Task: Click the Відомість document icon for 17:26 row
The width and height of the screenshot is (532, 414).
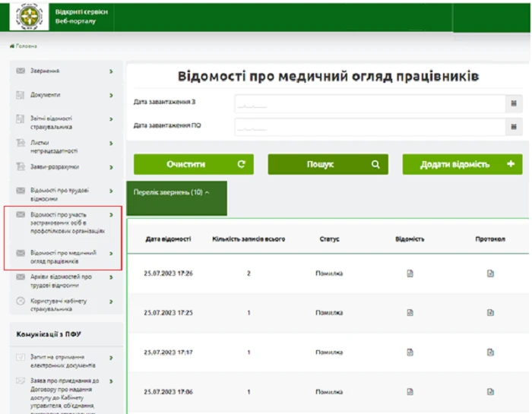Action: [x=410, y=273]
